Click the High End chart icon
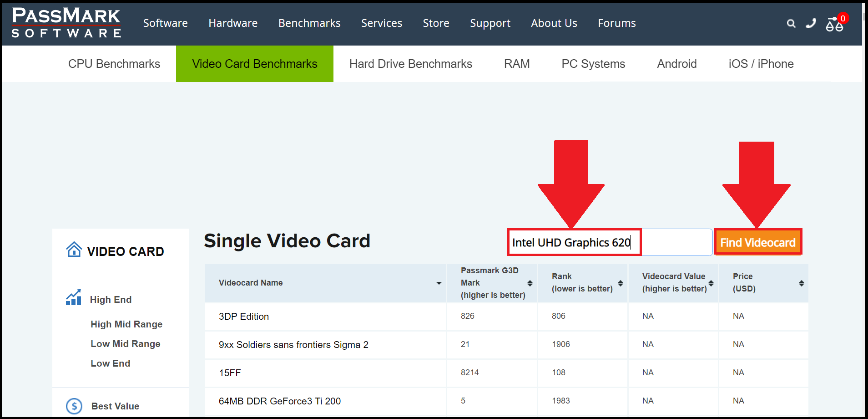Screen dimensions: 868x419 [73, 297]
